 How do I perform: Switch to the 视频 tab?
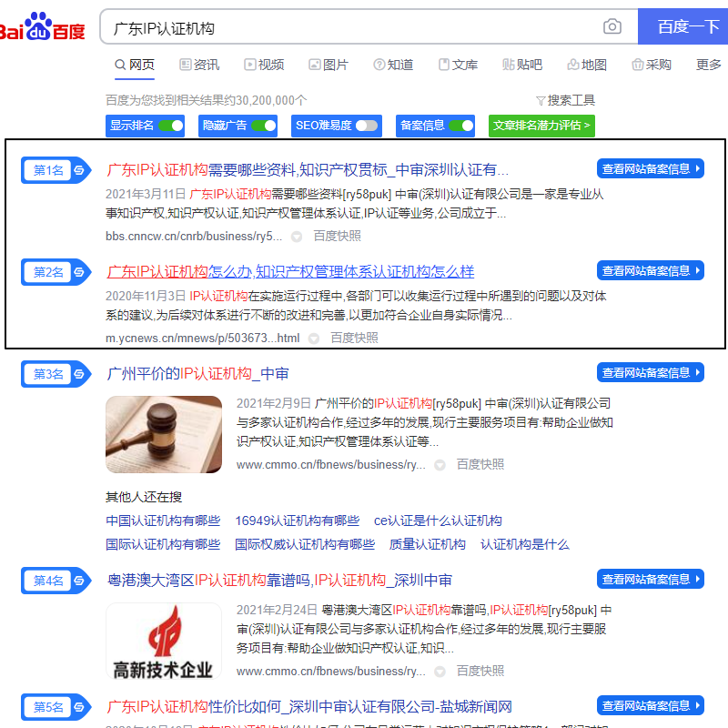click(x=264, y=65)
